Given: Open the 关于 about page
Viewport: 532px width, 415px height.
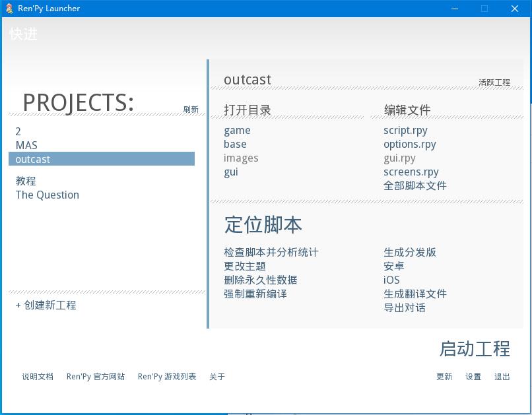Looking at the screenshot, I should (x=217, y=377).
